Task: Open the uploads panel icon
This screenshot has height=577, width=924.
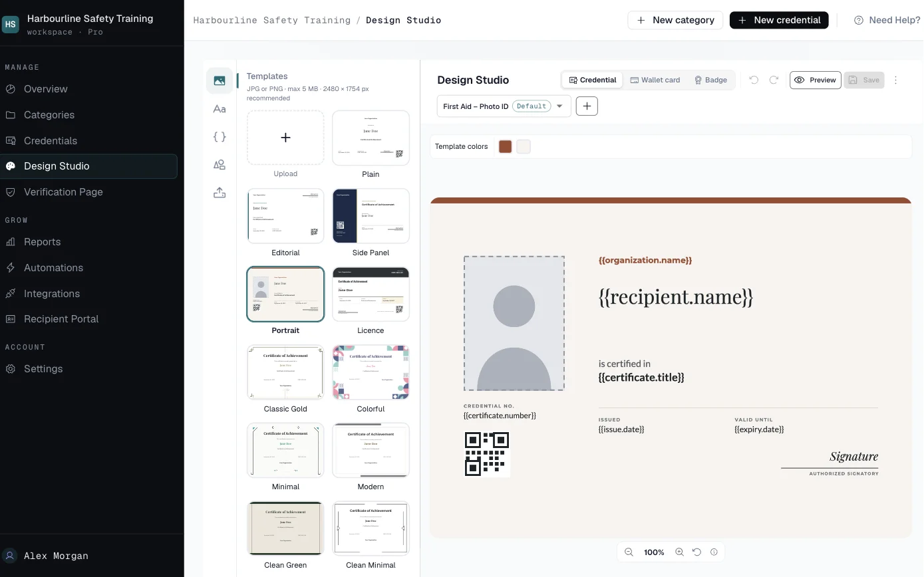Action: [220, 193]
